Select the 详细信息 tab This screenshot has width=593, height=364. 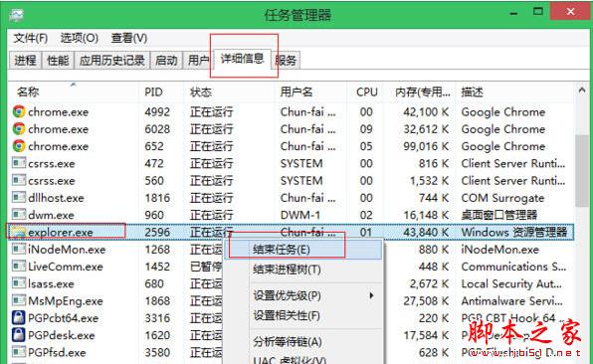(x=242, y=59)
